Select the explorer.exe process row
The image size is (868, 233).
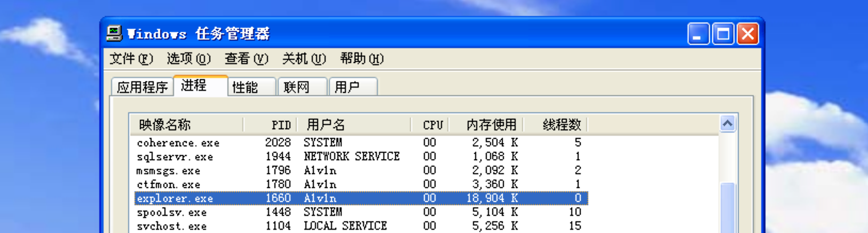tap(361, 198)
